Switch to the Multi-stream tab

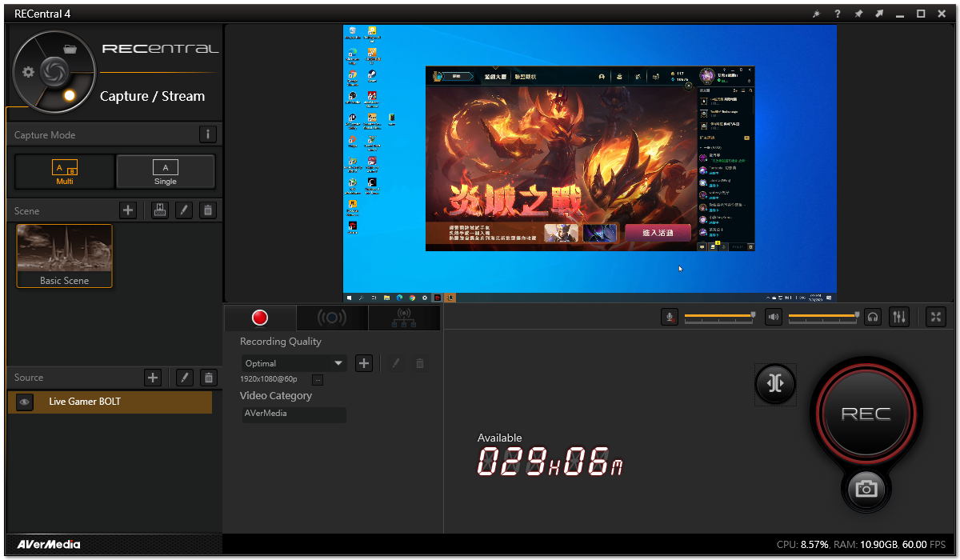tap(404, 318)
